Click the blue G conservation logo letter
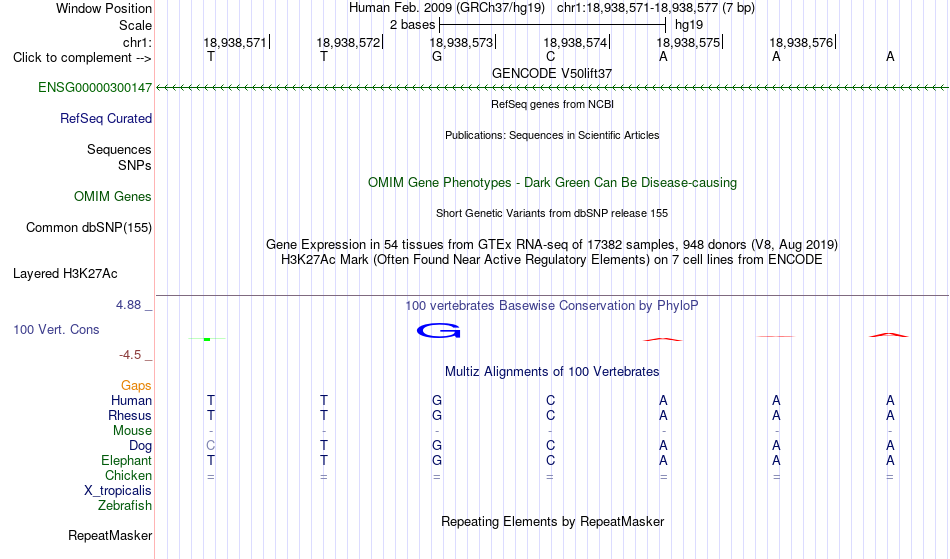This screenshot has width=950, height=559. tap(439, 331)
